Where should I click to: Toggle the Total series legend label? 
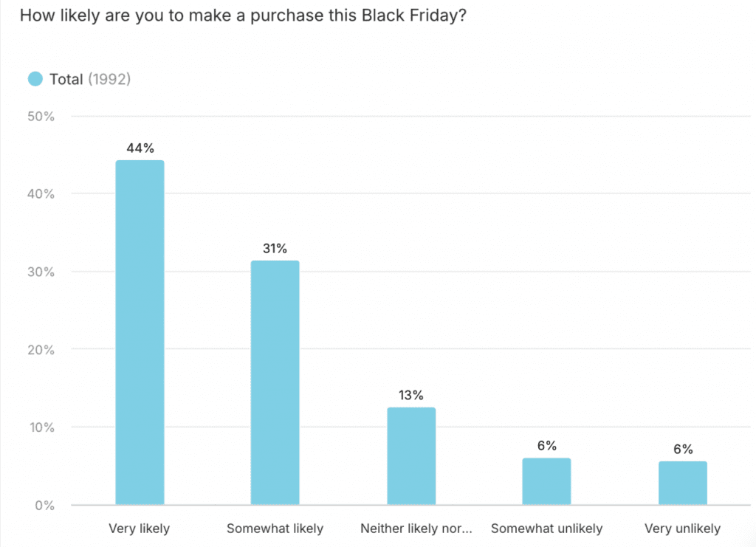[66, 79]
